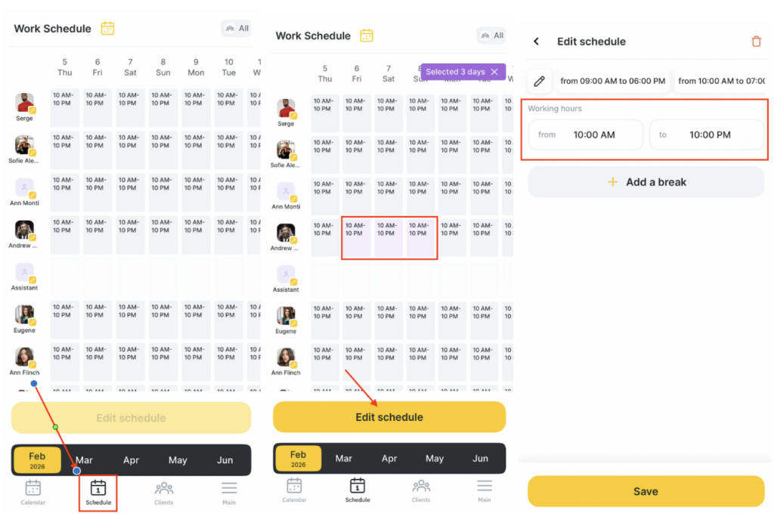Open the working hours 'to' time picker

pyautogui.click(x=707, y=135)
